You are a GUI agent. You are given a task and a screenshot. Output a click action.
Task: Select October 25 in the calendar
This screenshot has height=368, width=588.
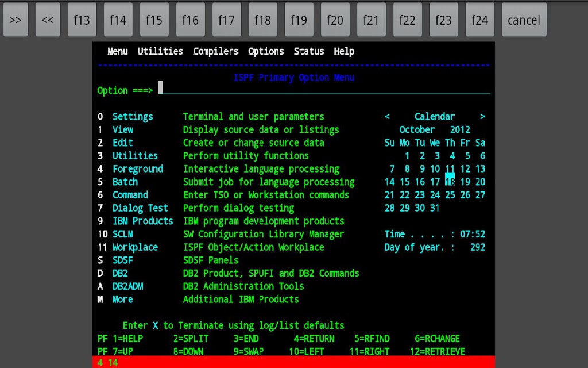click(x=450, y=195)
